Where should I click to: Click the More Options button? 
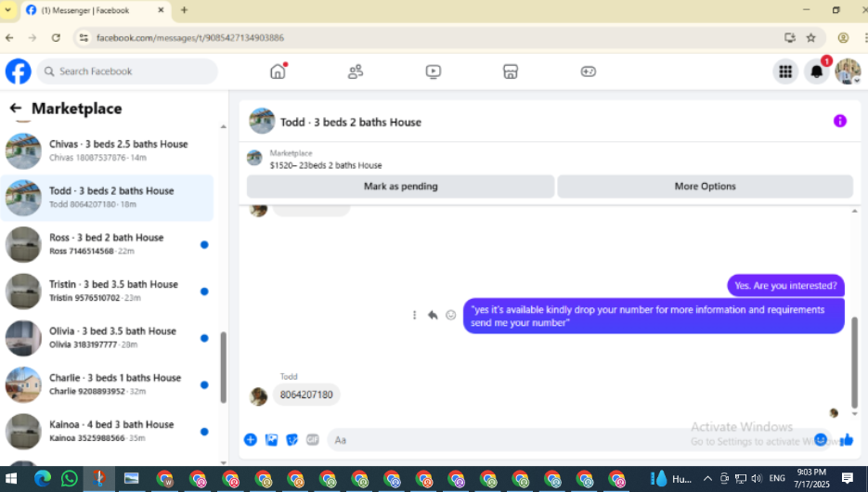point(705,187)
